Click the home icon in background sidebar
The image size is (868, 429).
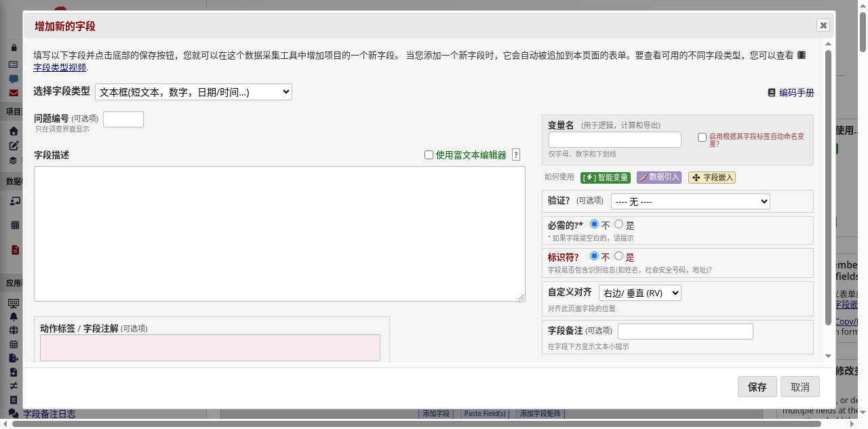point(14,131)
